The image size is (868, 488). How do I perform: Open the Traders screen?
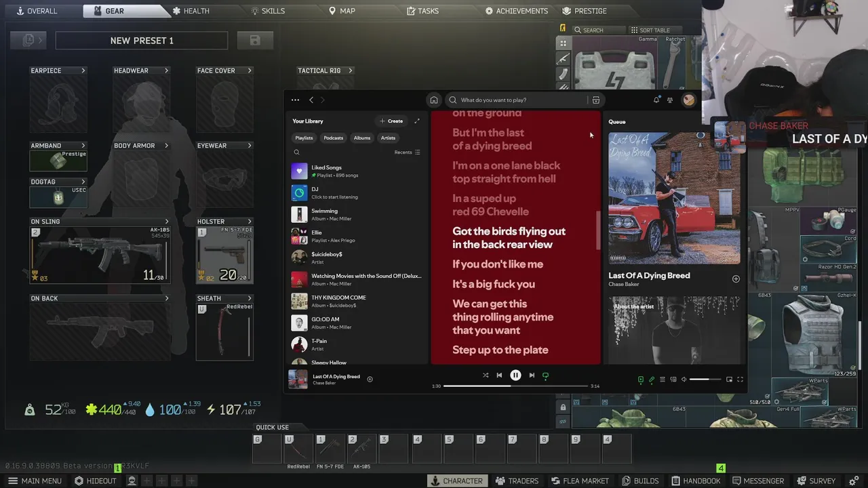[x=517, y=481]
